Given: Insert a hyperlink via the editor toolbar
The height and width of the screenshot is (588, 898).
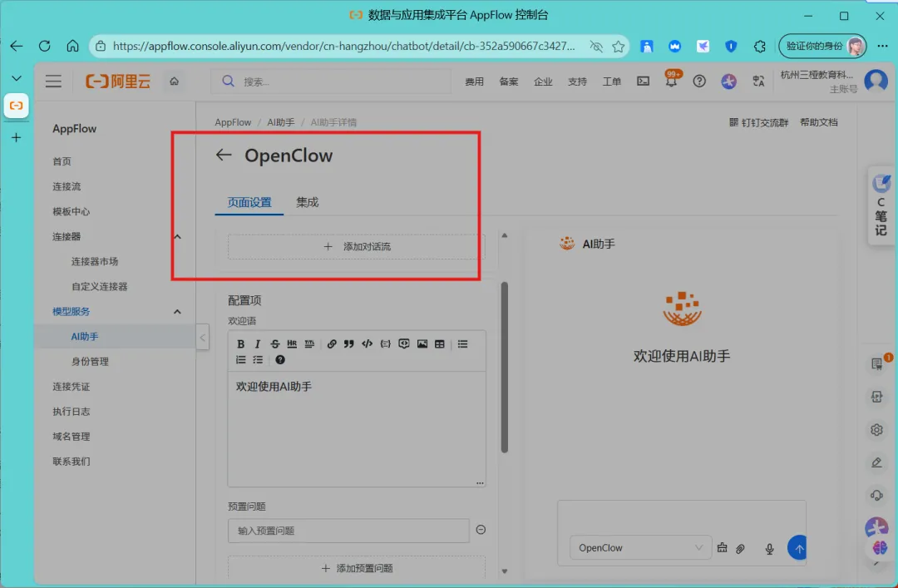Looking at the screenshot, I should click(332, 343).
